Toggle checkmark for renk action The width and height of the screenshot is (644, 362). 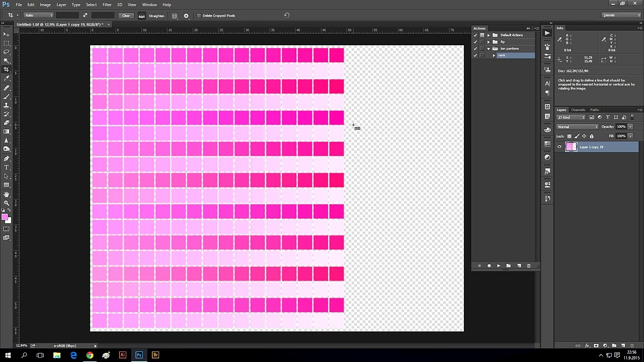pos(475,55)
